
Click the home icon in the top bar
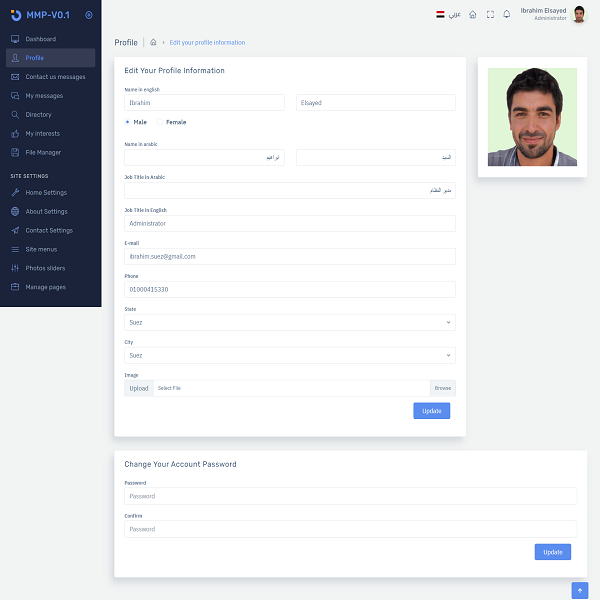(x=472, y=14)
